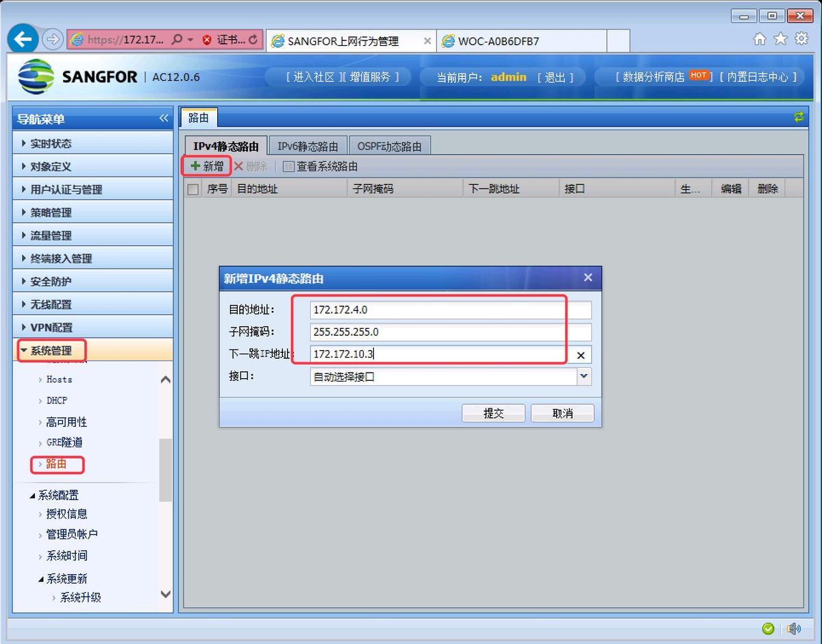This screenshot has width=822, height=644.
Task: Click the 目的地址 input field
Action: (x=451, y=310)
